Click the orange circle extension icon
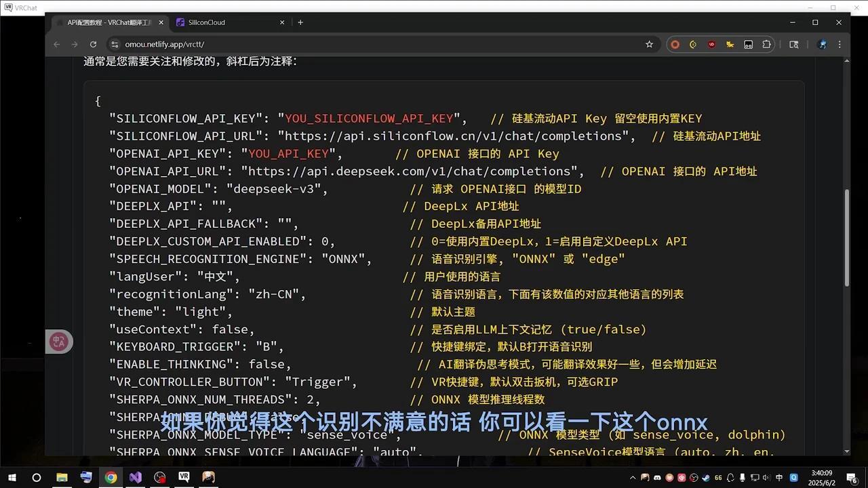The width and height of the screenshot is (868, 488). (675, 44)
